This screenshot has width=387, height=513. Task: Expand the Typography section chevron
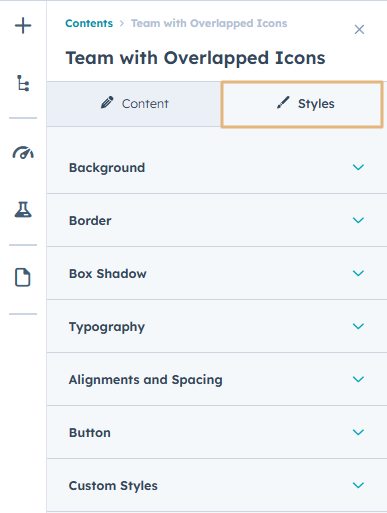(x=358, y=326)
